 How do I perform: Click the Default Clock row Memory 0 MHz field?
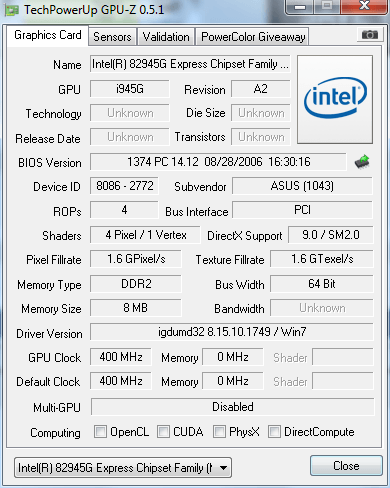click(x=233, y=381)
